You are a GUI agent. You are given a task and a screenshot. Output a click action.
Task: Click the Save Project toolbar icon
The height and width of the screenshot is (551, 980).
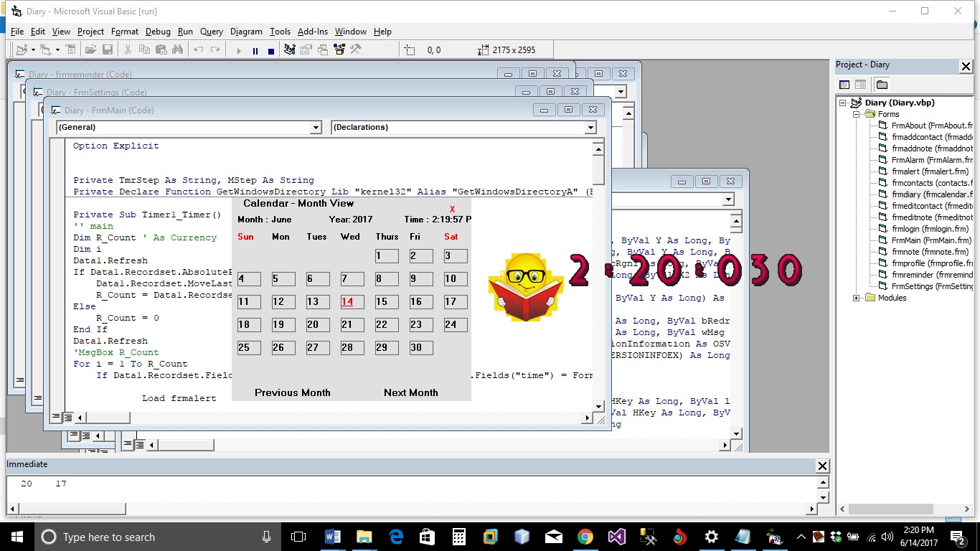click(x=108, y=50)
